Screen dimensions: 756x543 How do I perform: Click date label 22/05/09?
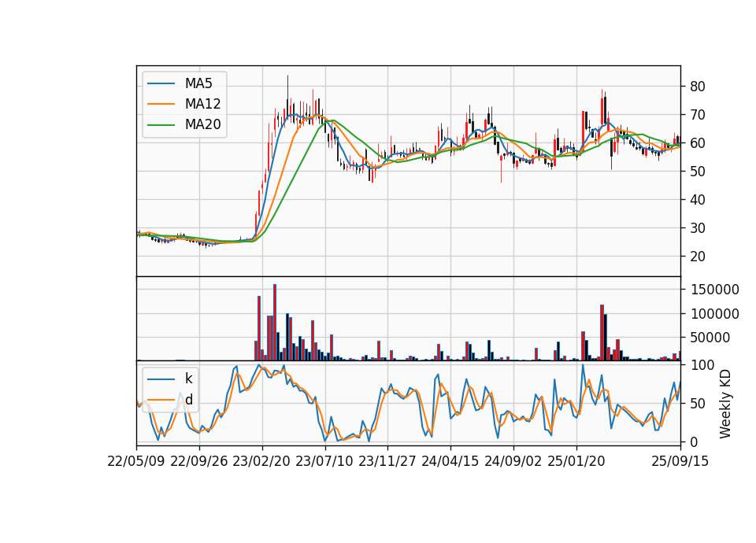tap(136, 461)
